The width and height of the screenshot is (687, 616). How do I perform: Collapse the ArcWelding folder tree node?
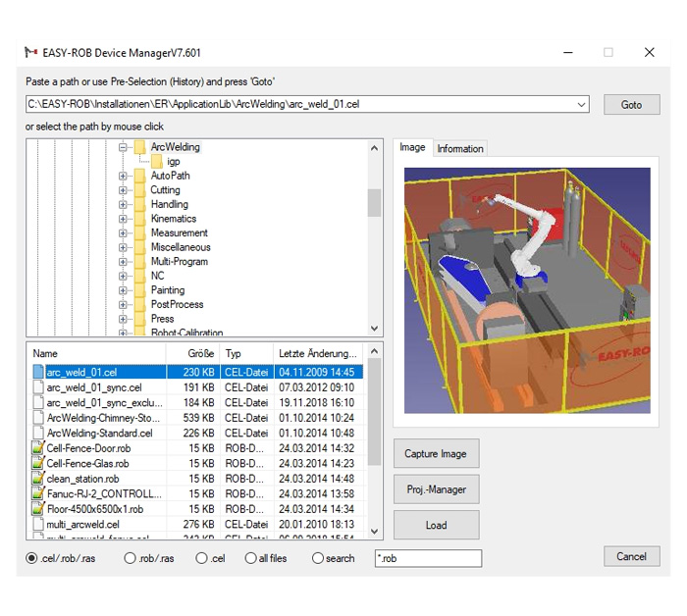point(123,148)
